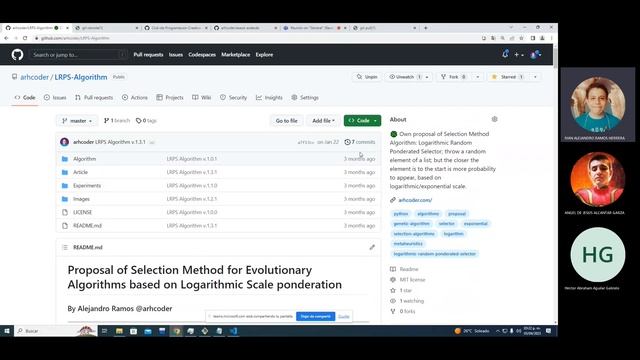Image resolution: width=640 pixels, height=360 pixels.
Task: Click the Go to file button
Action: point(287,121)
